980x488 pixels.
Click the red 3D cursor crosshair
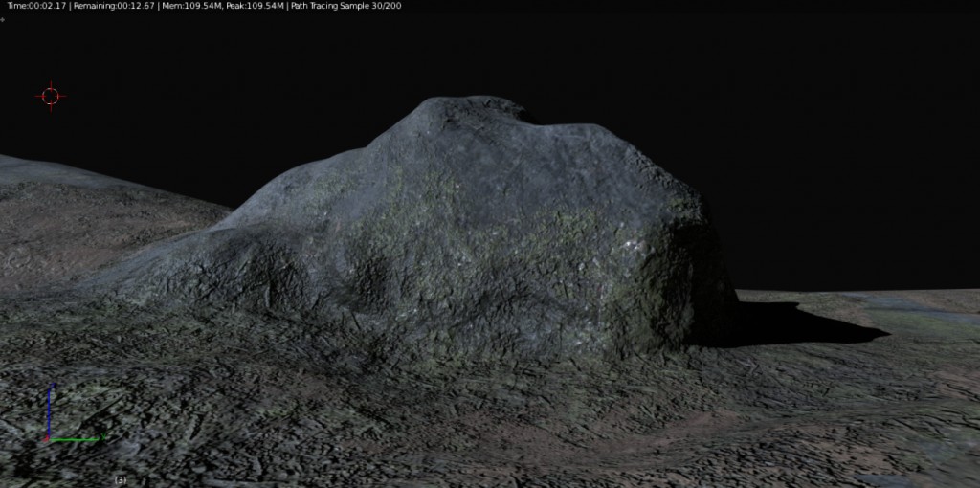51,96
